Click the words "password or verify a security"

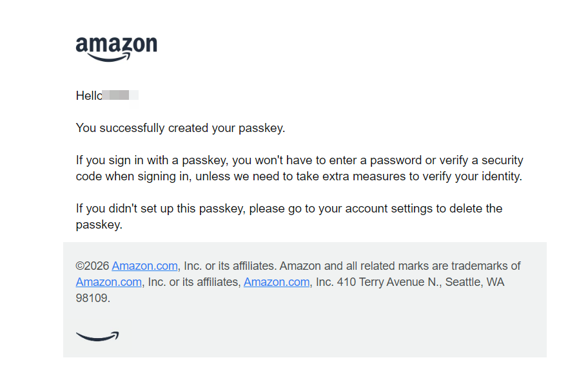tap(447, 160)
